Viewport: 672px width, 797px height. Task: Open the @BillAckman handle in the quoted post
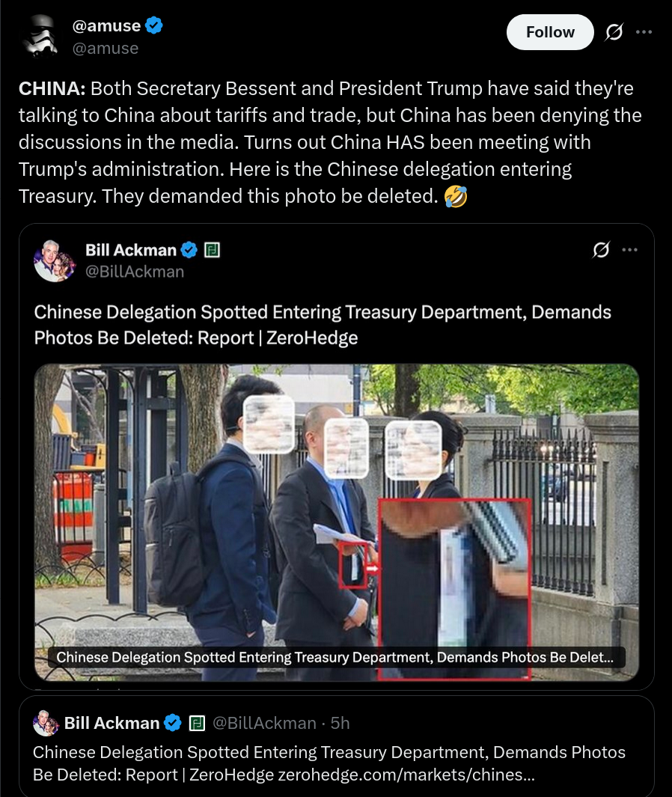(x=135, y=272)
